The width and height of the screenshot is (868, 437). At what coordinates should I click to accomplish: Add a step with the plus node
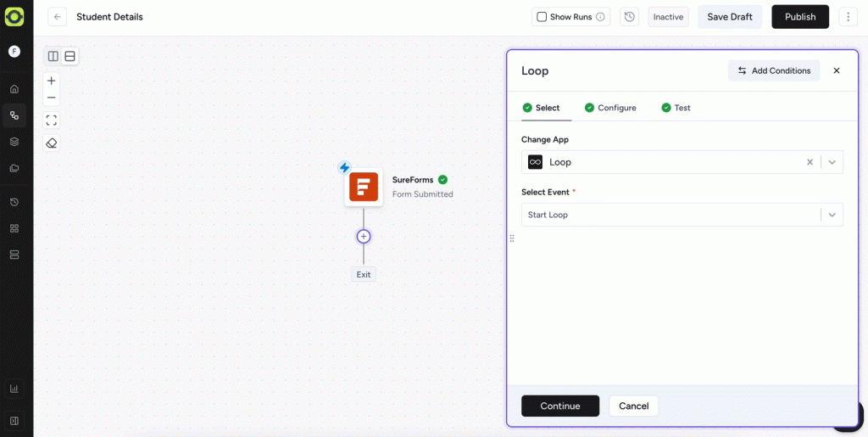tap(364, 237)
